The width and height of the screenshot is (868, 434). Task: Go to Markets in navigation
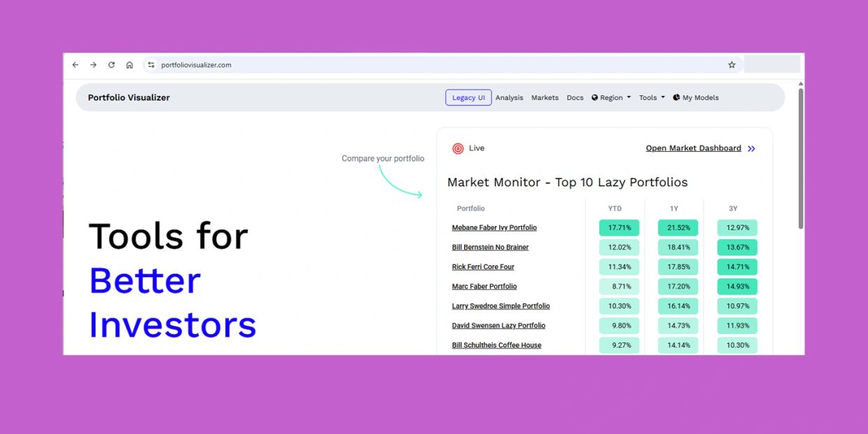point(545,98)
